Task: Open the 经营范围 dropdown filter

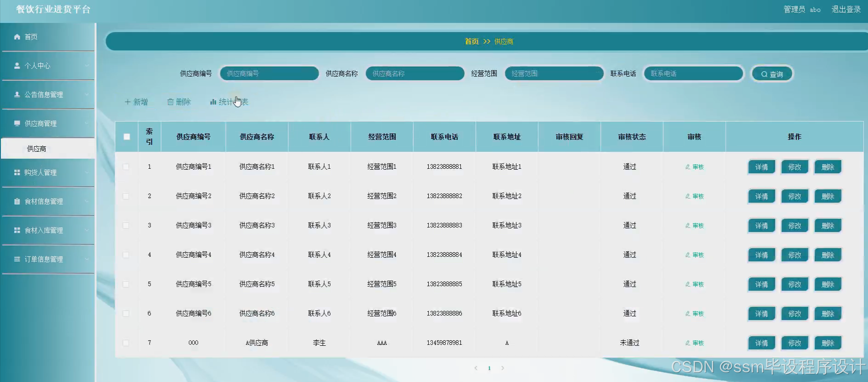Action: tap(554, 73)
